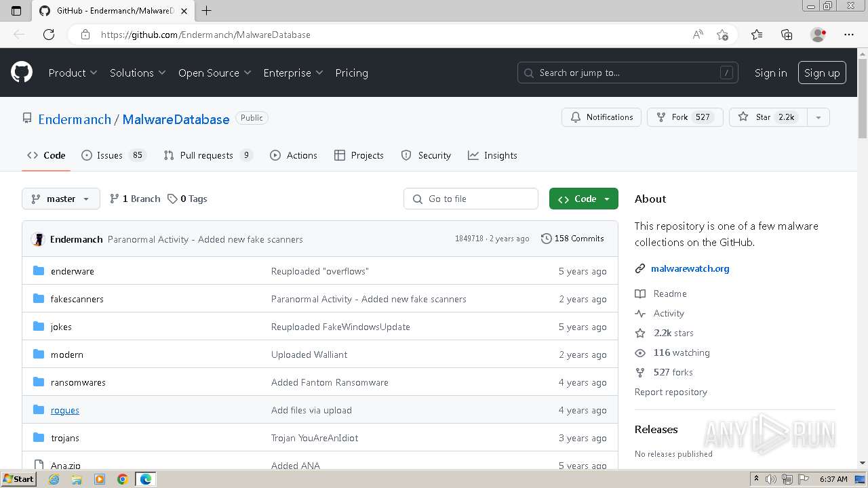This screenshot has height=488, width=868.
Task: Open the Insights tab
Action: point(492,155)
